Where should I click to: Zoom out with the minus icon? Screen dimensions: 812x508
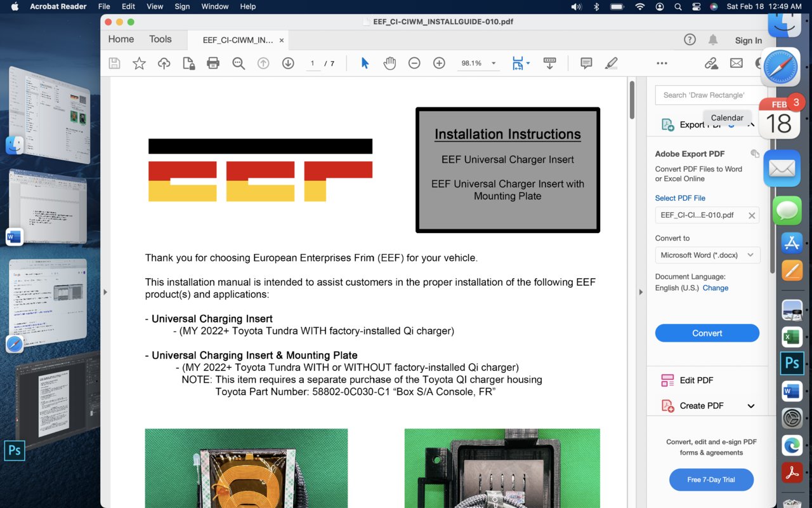pos(414,63)
